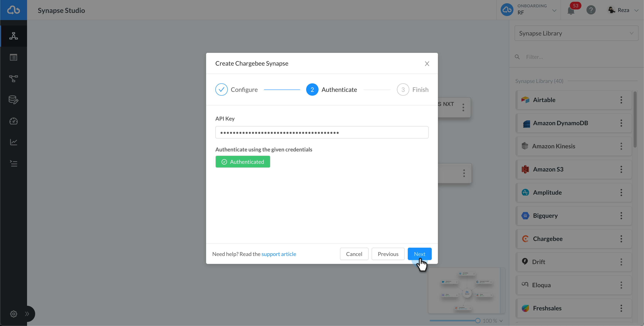Click the library panel scrollbar
644x326 pixels.
click(x=635, y=119)
